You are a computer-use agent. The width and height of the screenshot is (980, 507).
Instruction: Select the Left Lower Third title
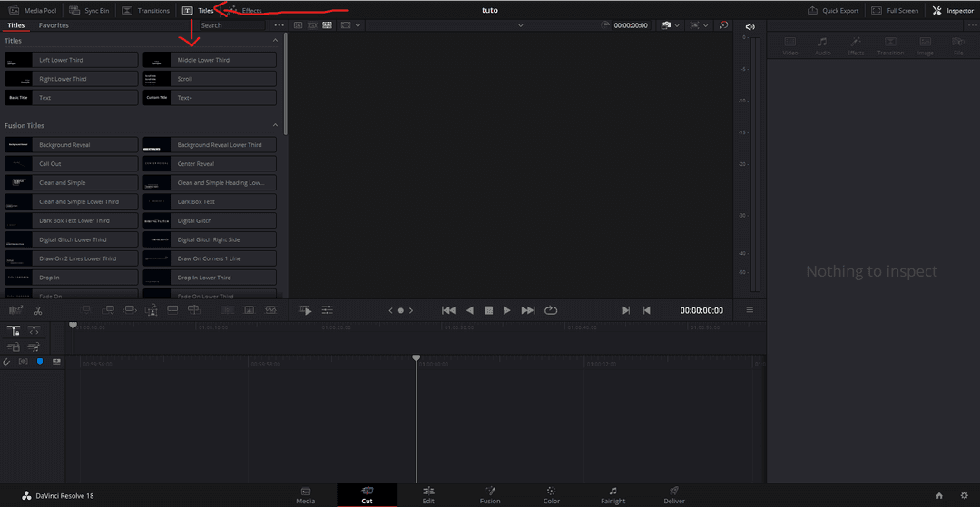pos(72,60)
